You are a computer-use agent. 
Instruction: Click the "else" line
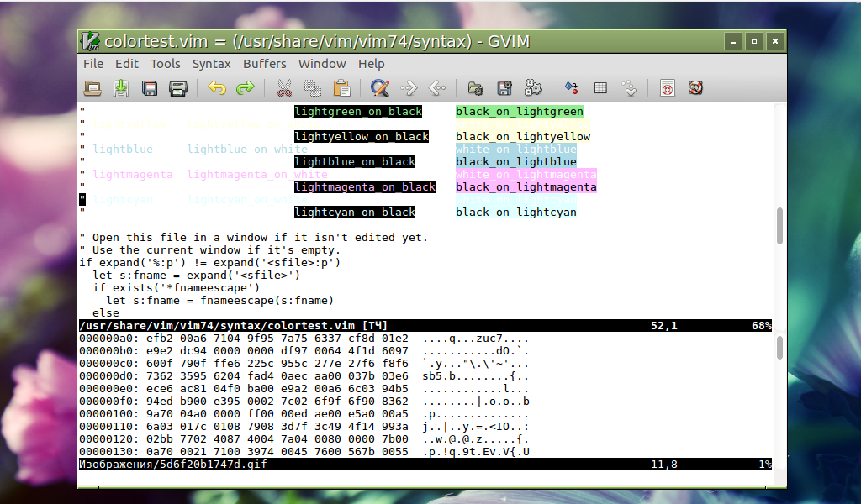pyautogui.click(x=106, y=313)
